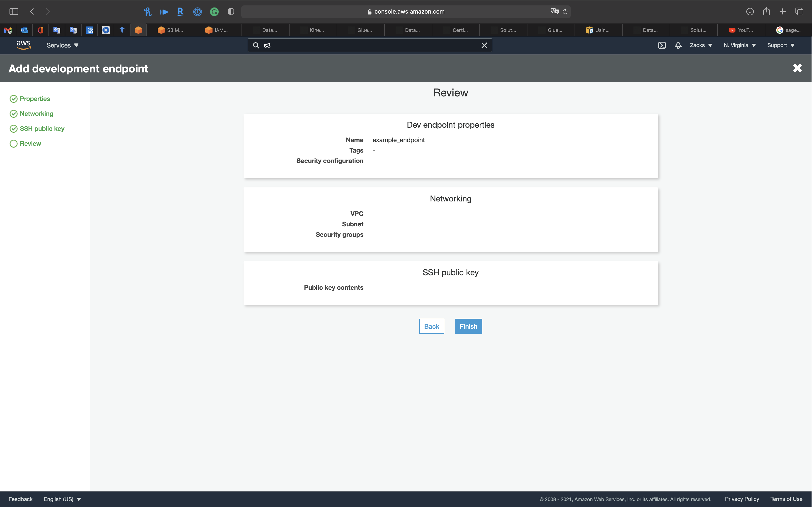812x507 pixels.
Task: Open the Grammarly extension icon
Action: (214, 12)
